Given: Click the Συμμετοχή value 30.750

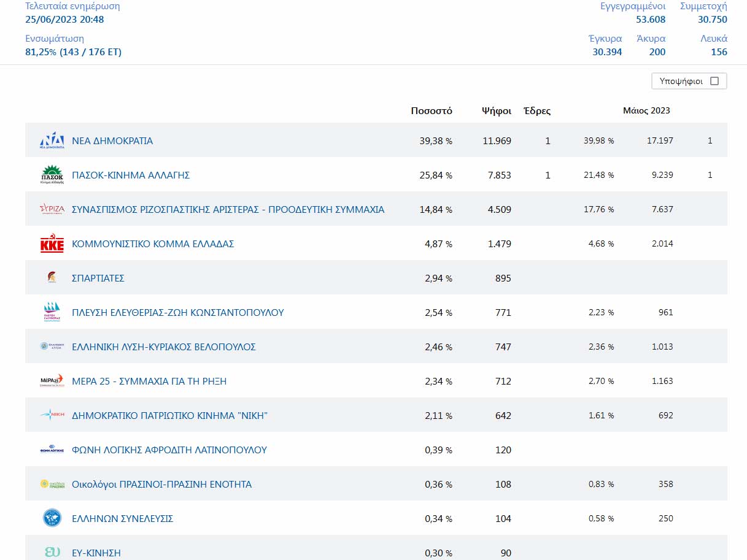Looking at the screenshot, I should pyautogui.click(x=713, y=19).
